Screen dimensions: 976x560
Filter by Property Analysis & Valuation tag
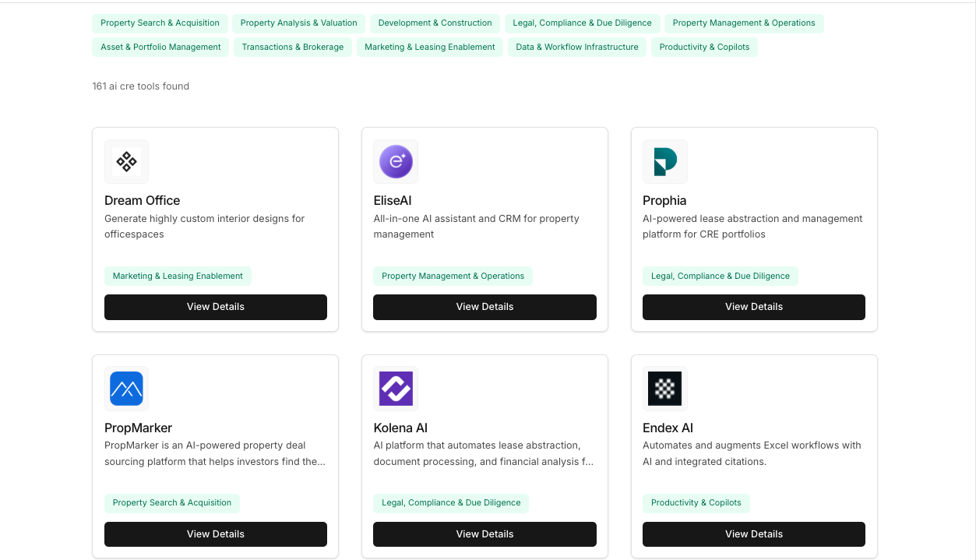(299, 23)
